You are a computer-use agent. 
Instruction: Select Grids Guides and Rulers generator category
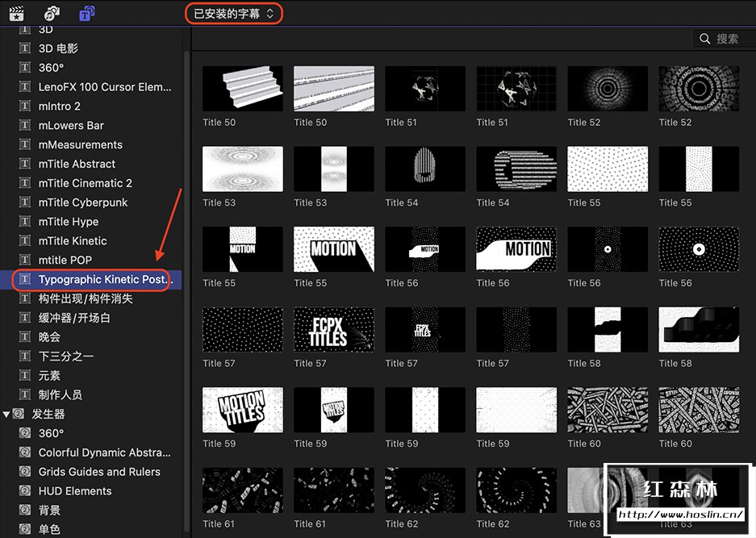point(92,472)
